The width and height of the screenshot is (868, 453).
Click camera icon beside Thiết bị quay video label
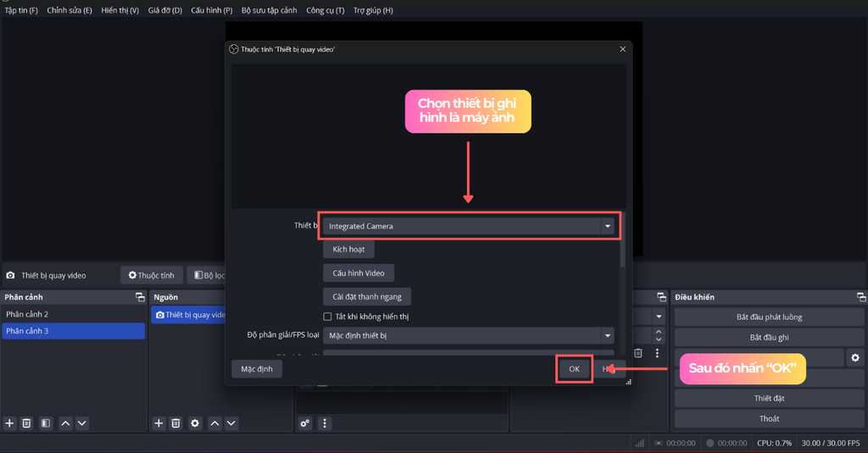point(10,275)
